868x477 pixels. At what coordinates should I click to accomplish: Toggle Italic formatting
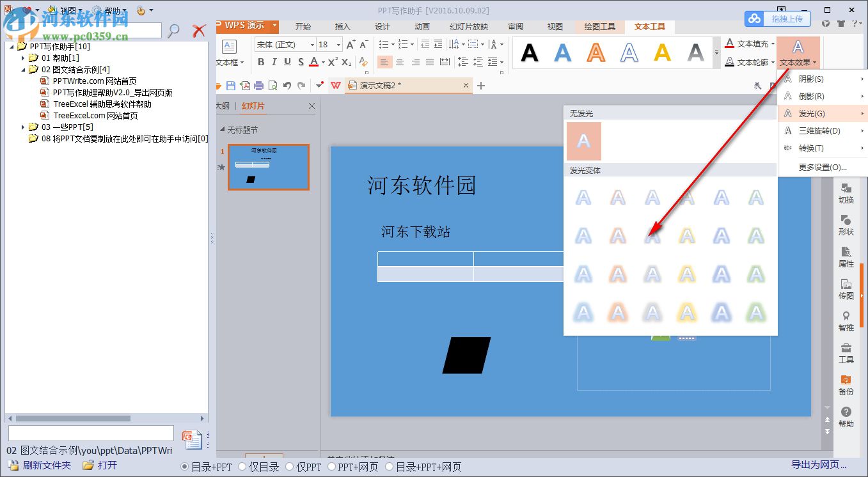274,62
